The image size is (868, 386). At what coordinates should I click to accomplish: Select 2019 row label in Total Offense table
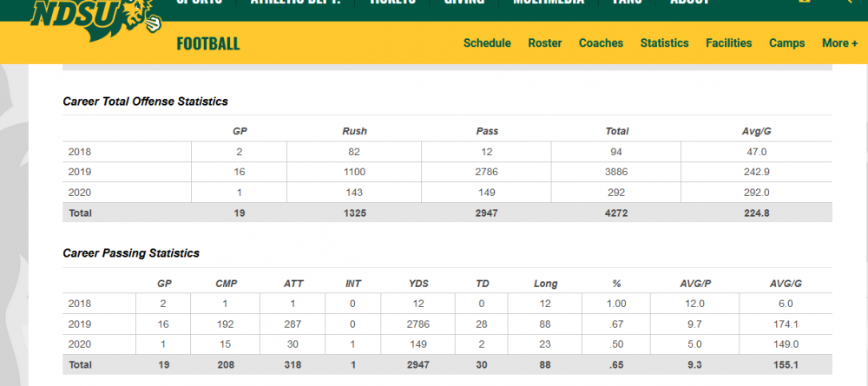coord(79,172)
